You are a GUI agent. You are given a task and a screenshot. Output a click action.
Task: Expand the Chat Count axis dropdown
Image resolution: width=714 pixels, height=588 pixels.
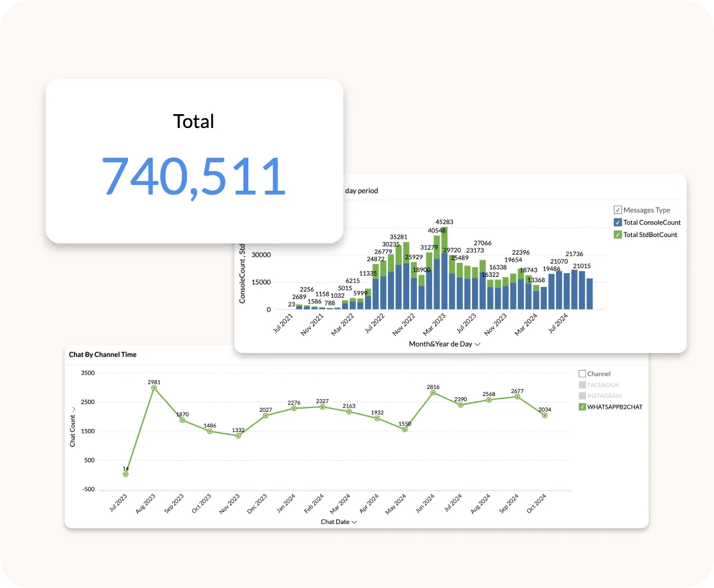tap(73, 410)
